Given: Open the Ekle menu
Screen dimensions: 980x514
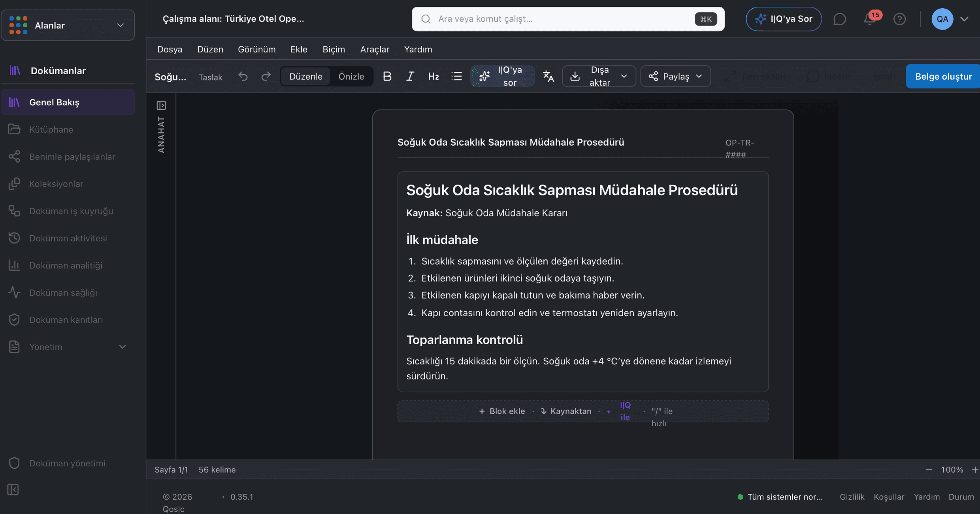Looking at the screenshot, I should 299,49.
